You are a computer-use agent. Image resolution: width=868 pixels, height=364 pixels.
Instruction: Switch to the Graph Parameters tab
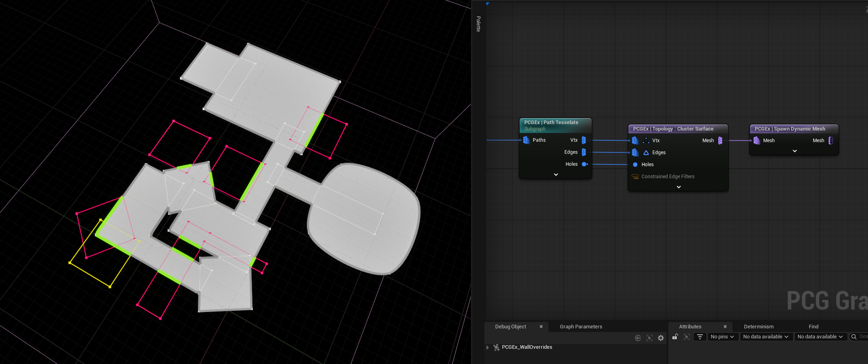581,327
